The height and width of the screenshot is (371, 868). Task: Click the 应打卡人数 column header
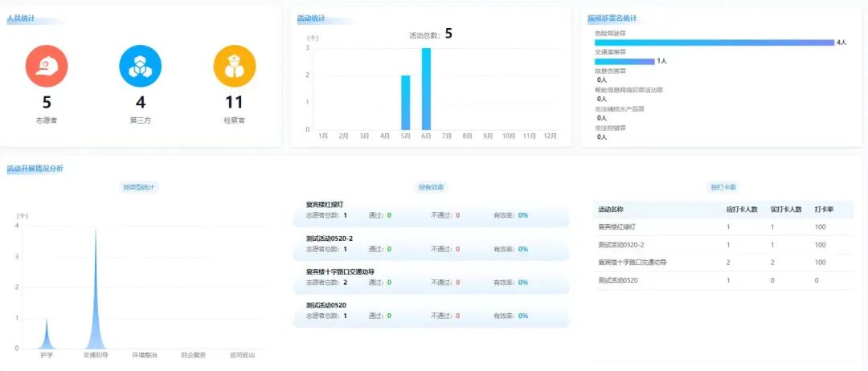(742, 210)
